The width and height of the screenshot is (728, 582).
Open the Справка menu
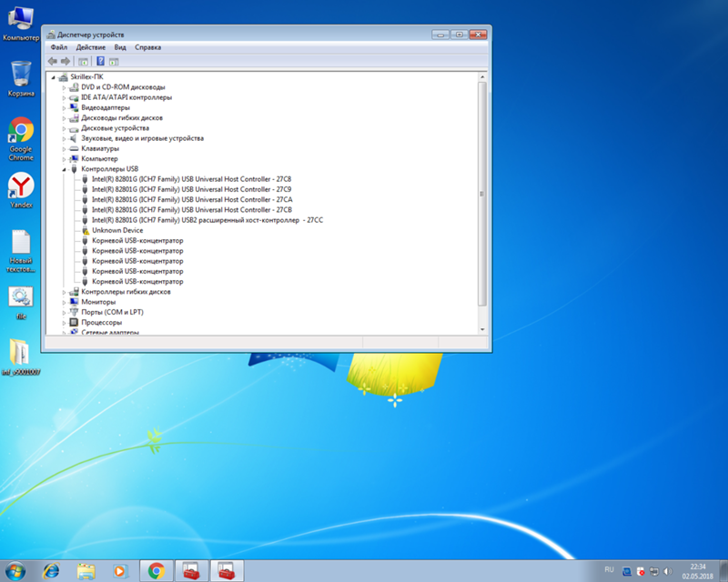[147, 47]
